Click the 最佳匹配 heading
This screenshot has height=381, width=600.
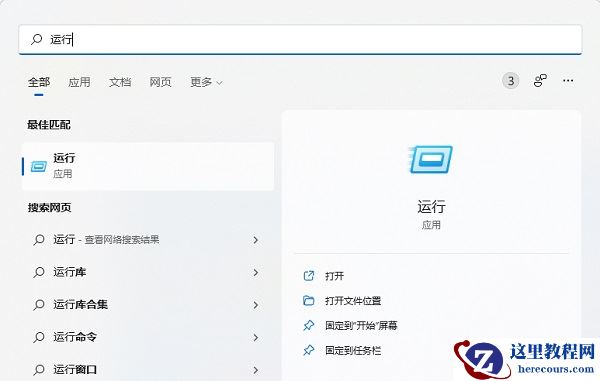(x=49, y=125)
